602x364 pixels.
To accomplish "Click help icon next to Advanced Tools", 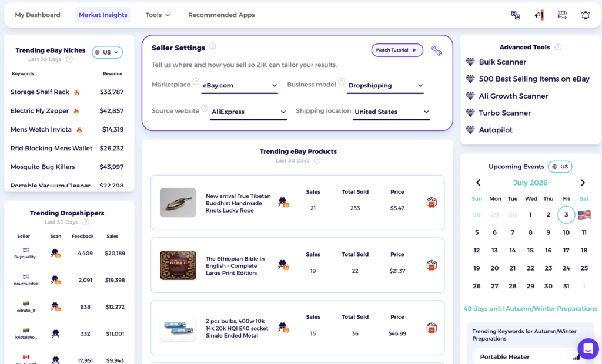I will point(558,47).
